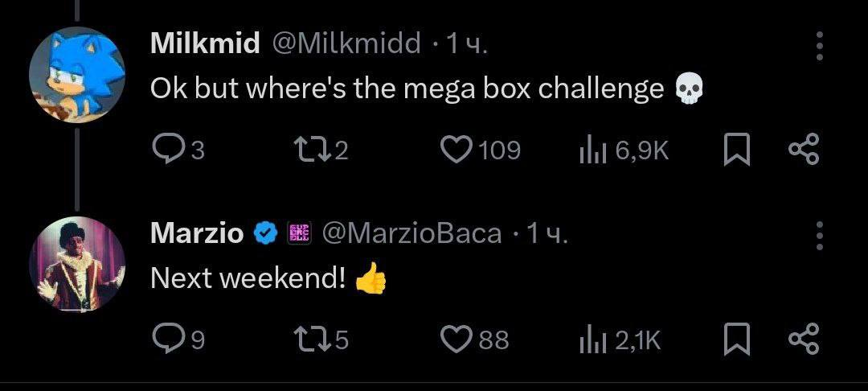Click Marzio's affiliation badge icon

(299, 234)
